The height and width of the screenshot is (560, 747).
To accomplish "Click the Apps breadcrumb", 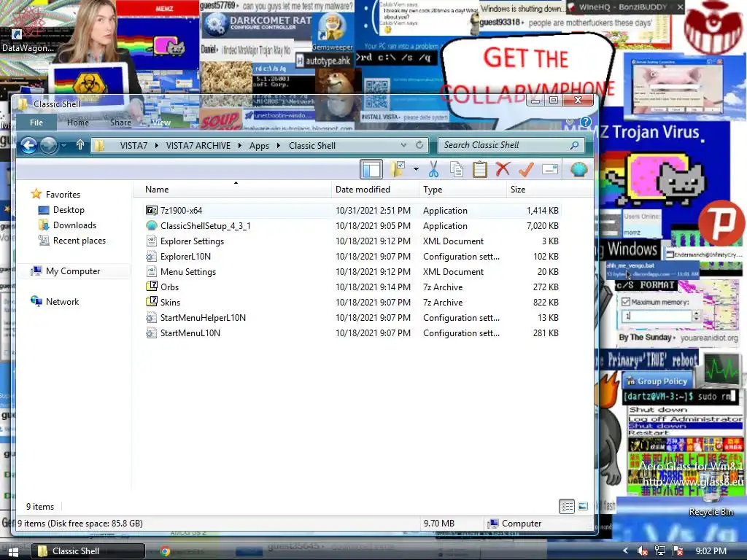I will 259,145.
